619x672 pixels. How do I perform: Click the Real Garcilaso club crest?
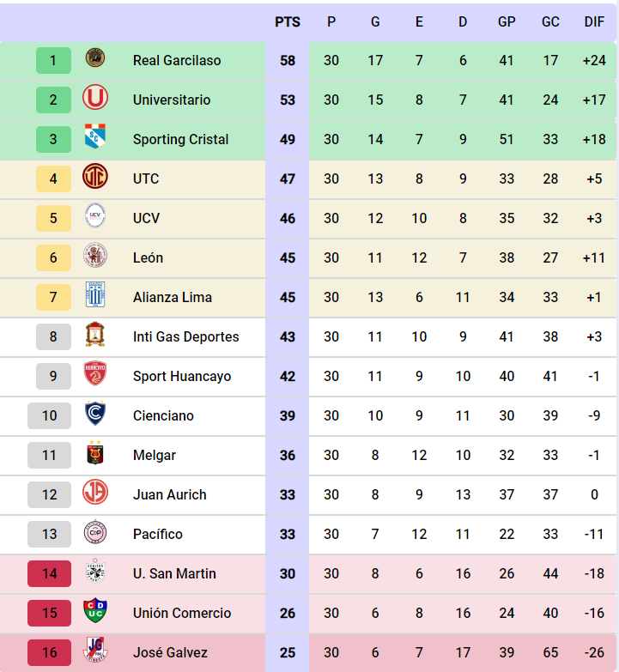pos(95,59)
